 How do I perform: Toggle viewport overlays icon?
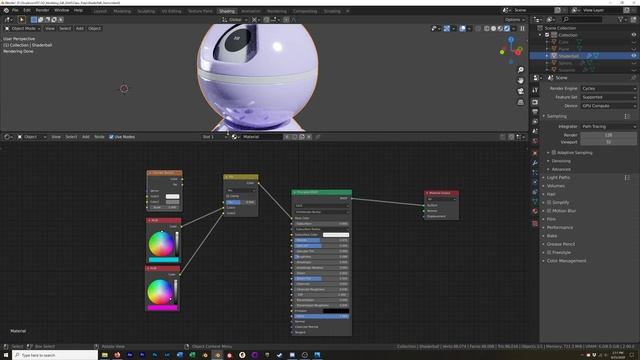[462, 29]
